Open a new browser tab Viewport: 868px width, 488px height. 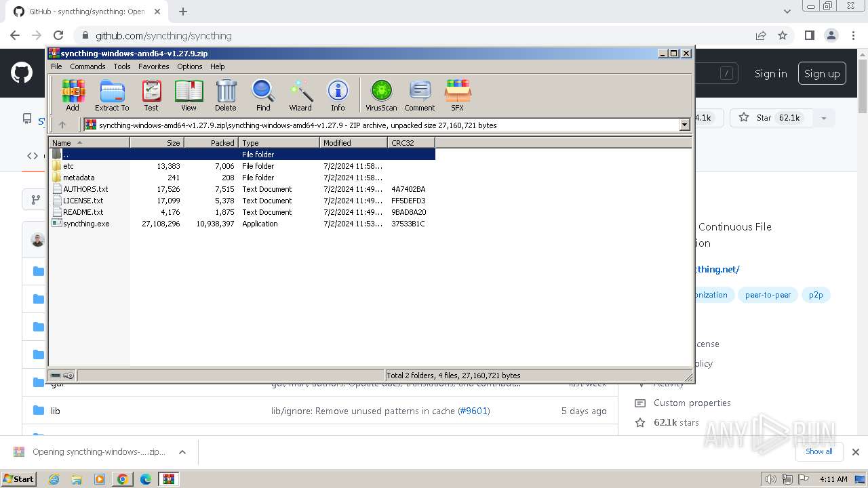pyautogui.click(x=183, y=12)
